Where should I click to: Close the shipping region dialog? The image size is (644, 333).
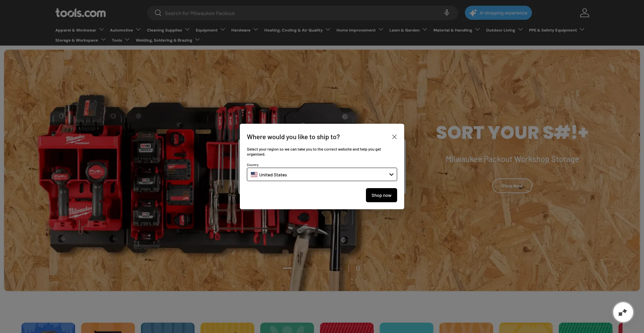point(394,137)
